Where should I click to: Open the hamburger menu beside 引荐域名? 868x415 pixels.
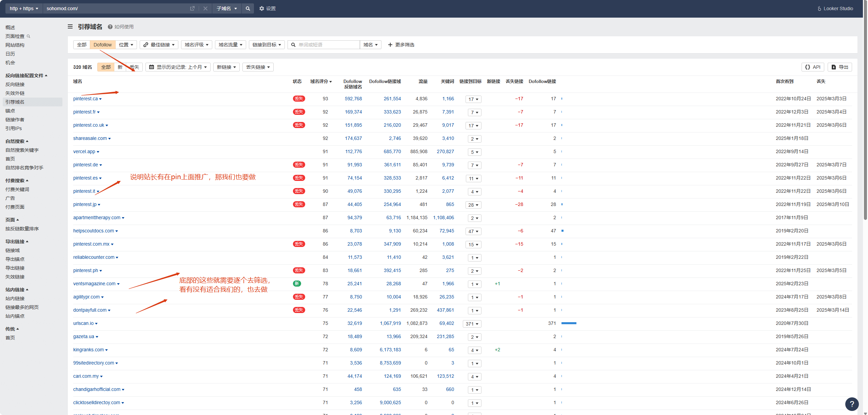[x=70, y=26]
